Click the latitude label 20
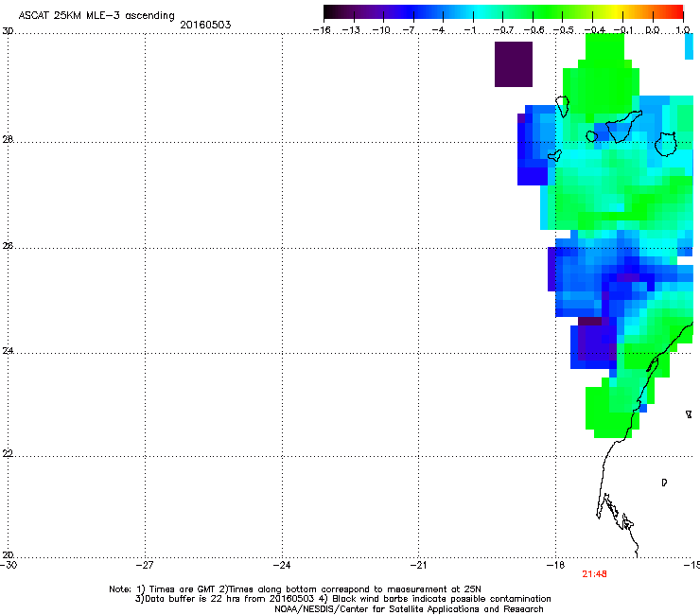The width and height of the screenshot is (700, 615). click(8, 554)
